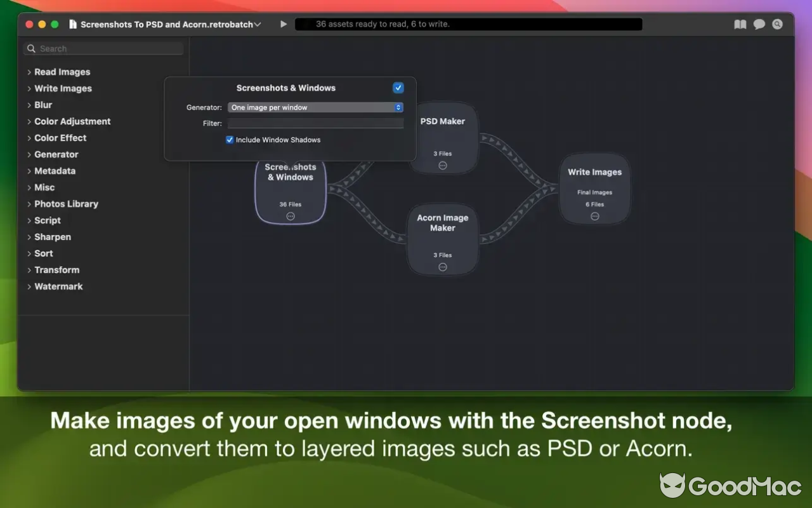The height and width of the screenshot is (508, 812).
Task: Select Watermark in the sidebar
Action: (x=58, y=286)
